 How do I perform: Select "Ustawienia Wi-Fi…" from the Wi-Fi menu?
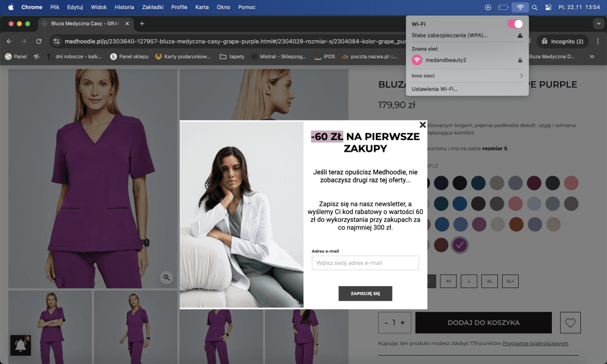pyautogui.click(x=435, y=89)
